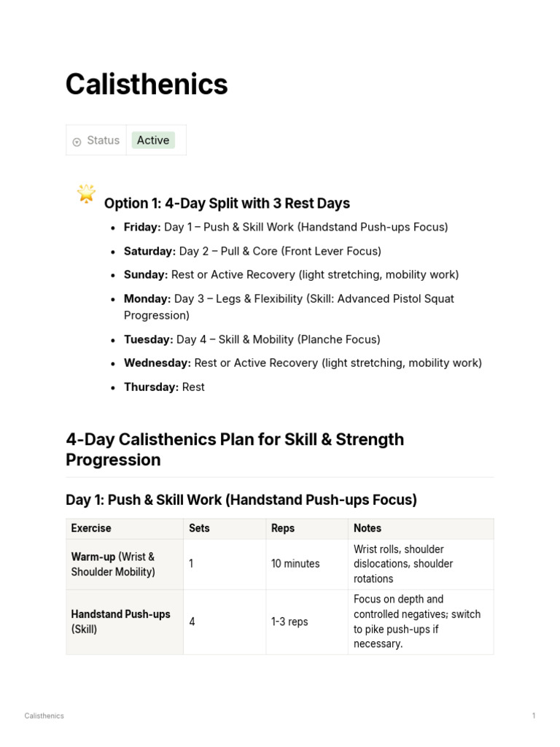Select the Monday Legs & Flexibility bullet
The height and width of the screenshot is (747, 560).
tap(289, 306)
